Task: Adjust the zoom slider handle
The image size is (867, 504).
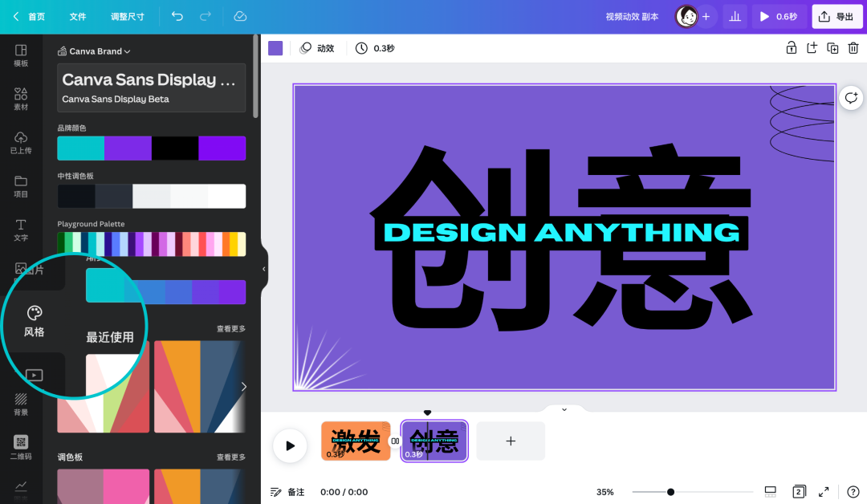Action: 670,492
